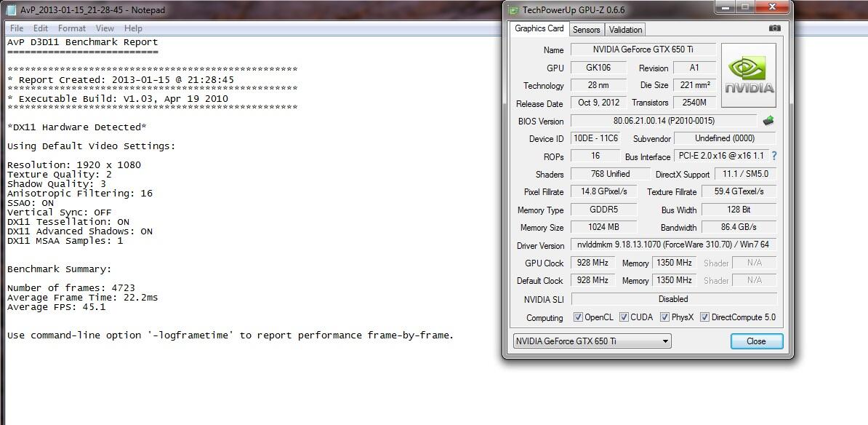
Task: Click the Pixel Fillrate field
Action: 603,191
